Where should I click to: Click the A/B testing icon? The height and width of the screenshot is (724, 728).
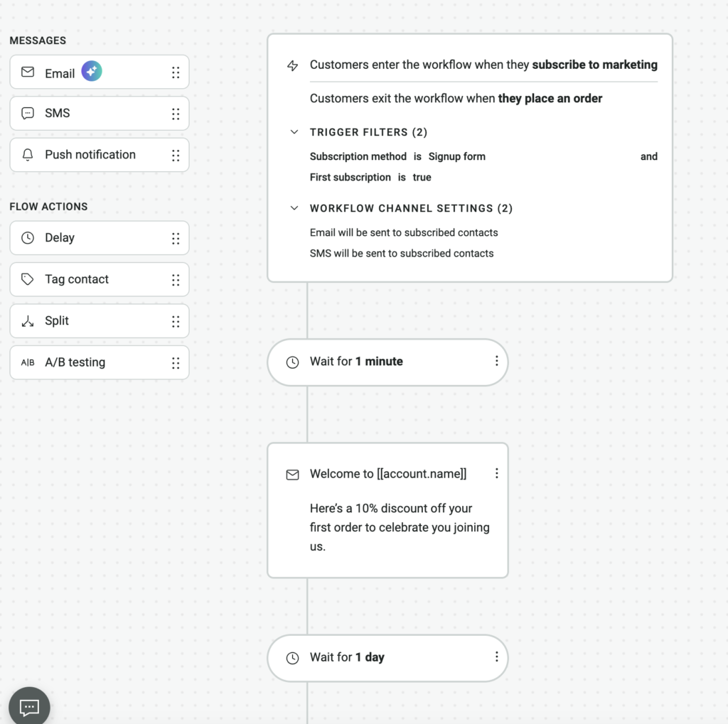click(x=28, y=362)
